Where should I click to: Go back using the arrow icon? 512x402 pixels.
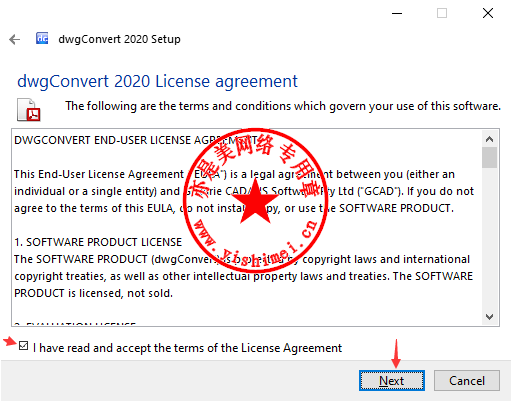pyautogui.click(x=15, y=39)
